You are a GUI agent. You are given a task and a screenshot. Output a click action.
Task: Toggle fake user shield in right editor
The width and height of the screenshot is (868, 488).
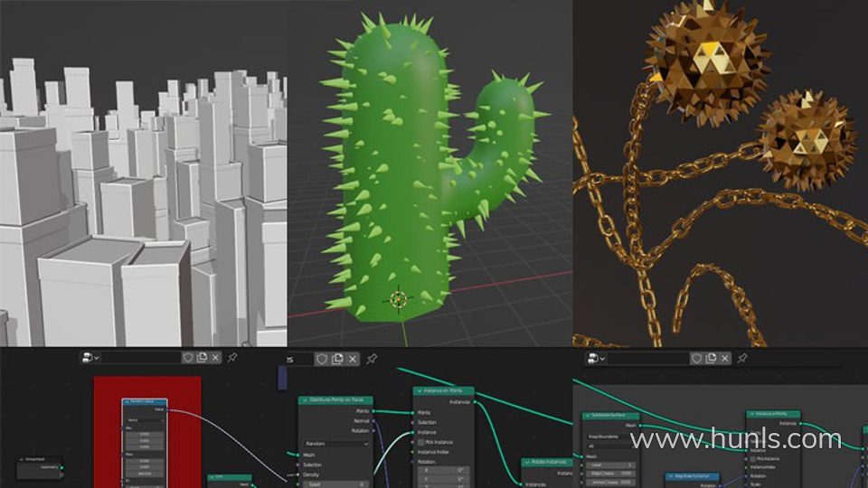tap(697, 359)
